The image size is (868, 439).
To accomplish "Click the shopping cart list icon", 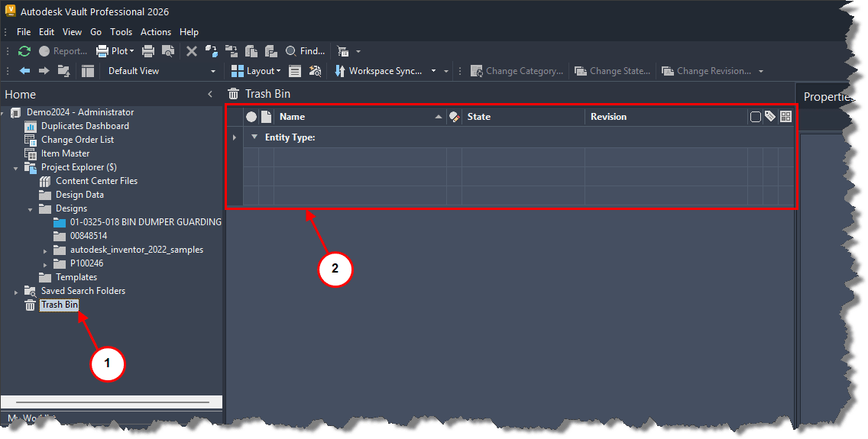I will tap(343, 51).
